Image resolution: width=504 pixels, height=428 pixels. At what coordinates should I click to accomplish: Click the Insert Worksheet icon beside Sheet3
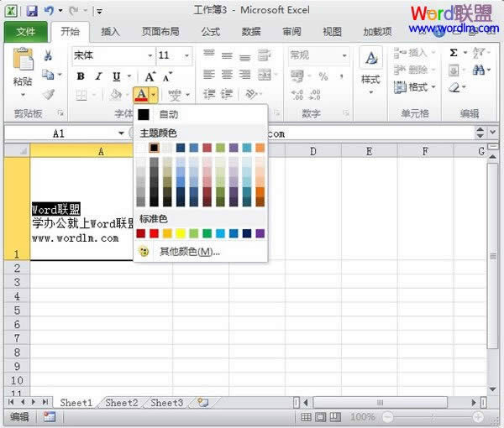(x=202, y=403)
